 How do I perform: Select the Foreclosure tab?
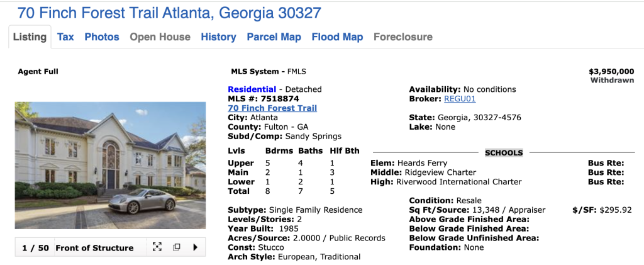pos(402,37)
